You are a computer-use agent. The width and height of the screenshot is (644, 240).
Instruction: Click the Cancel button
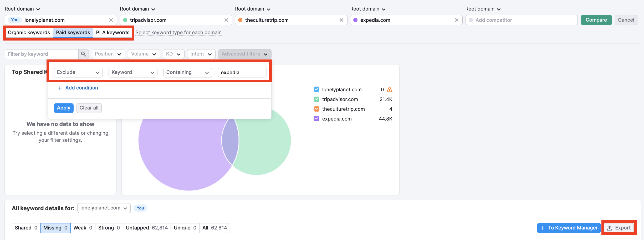pyautogui.click(x=626, y=20)
